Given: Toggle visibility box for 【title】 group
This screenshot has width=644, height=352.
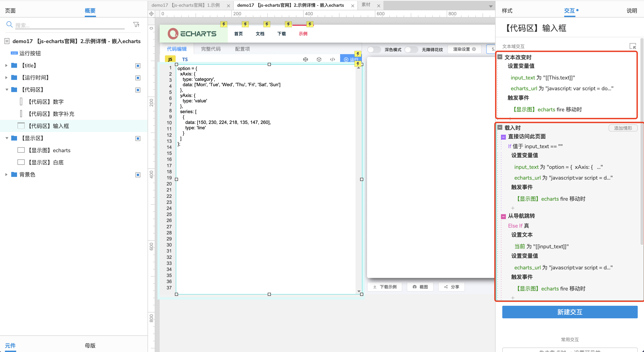Looking at the screenshot, I should (138, 66).
